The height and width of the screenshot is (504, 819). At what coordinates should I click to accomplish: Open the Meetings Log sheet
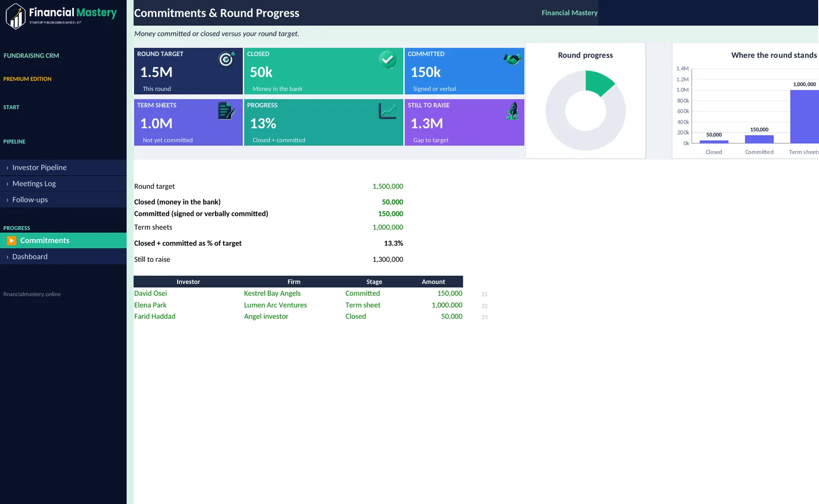coord(63,184)
